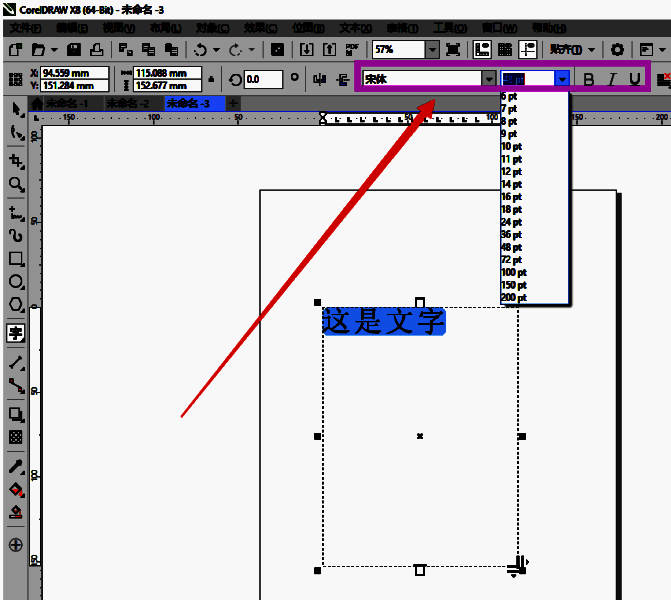Toggle Italic text formatting

pyautogui.click(x=612, y=79)
